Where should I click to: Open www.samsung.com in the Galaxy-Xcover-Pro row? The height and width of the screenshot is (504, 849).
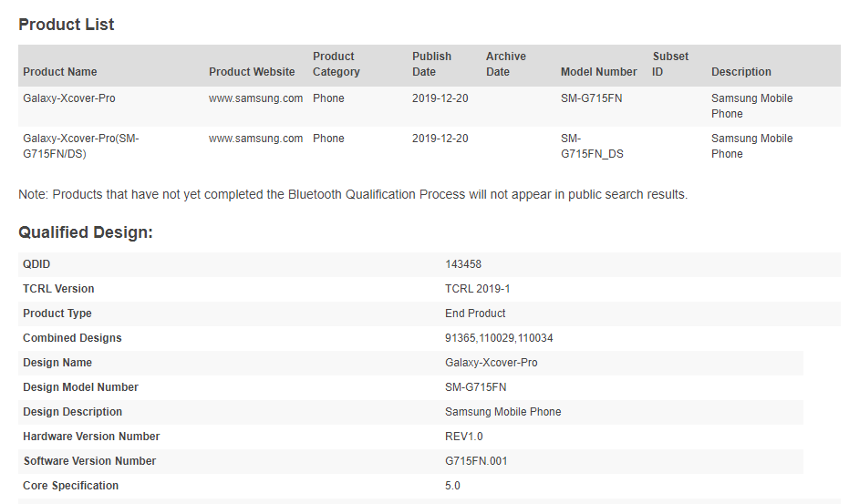click(x=255, y=98)
